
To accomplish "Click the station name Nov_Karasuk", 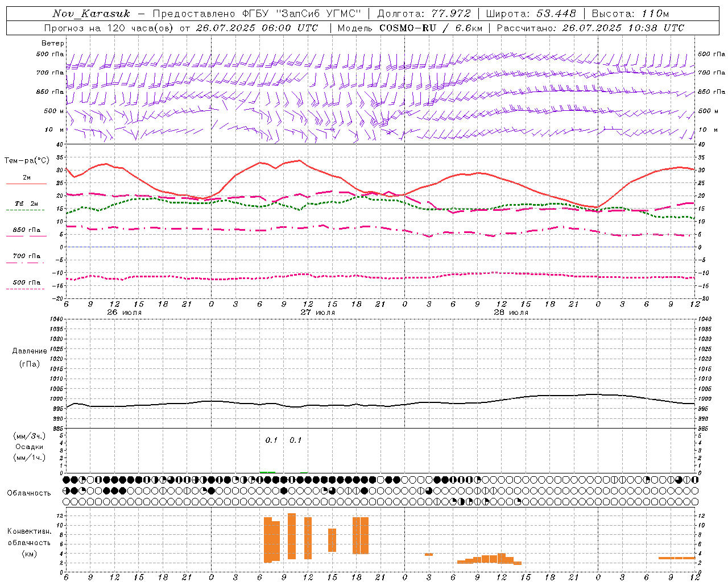I will pyautogui.click(x=91, y=14).
